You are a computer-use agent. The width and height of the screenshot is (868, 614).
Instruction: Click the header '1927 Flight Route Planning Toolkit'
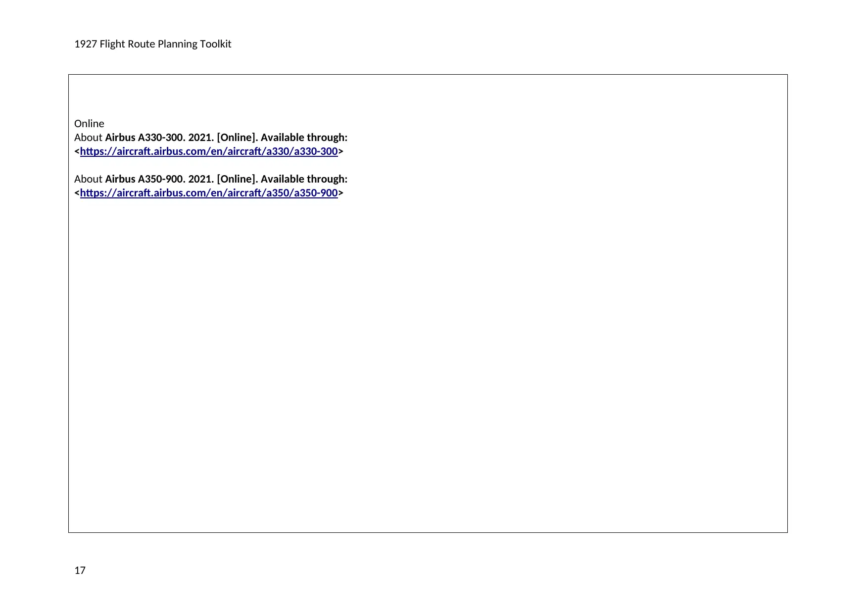point(152,44)
